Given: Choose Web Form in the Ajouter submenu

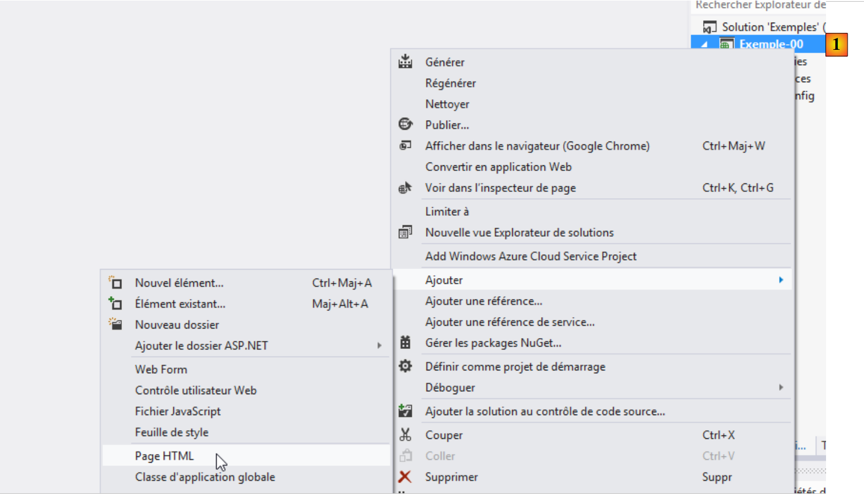Looking at the screenshot, I should click(161, 369).
